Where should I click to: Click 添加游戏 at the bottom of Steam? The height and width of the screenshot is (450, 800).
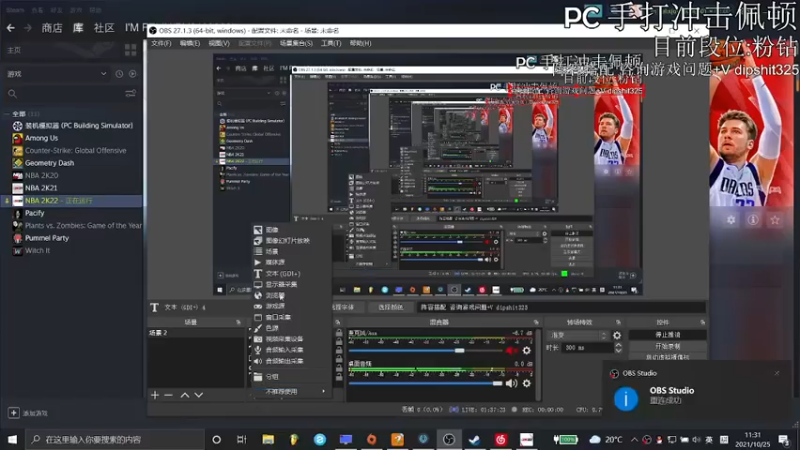click(x=29, y=413)
